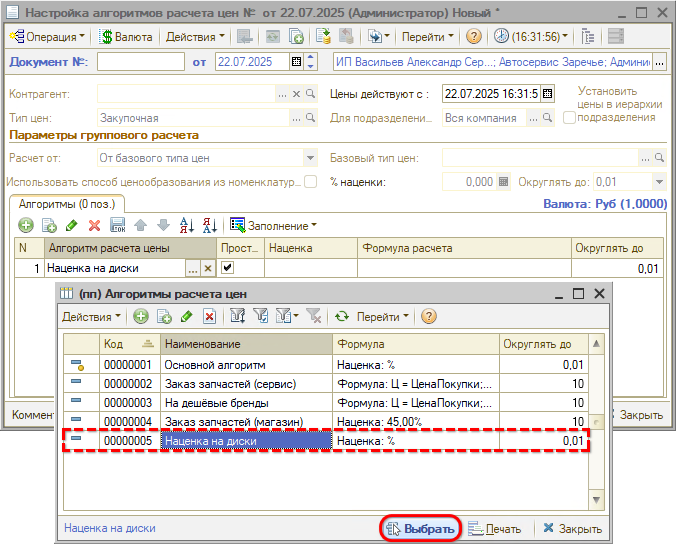Toggle the Прост. checkbox in first row

pos(227,268)
